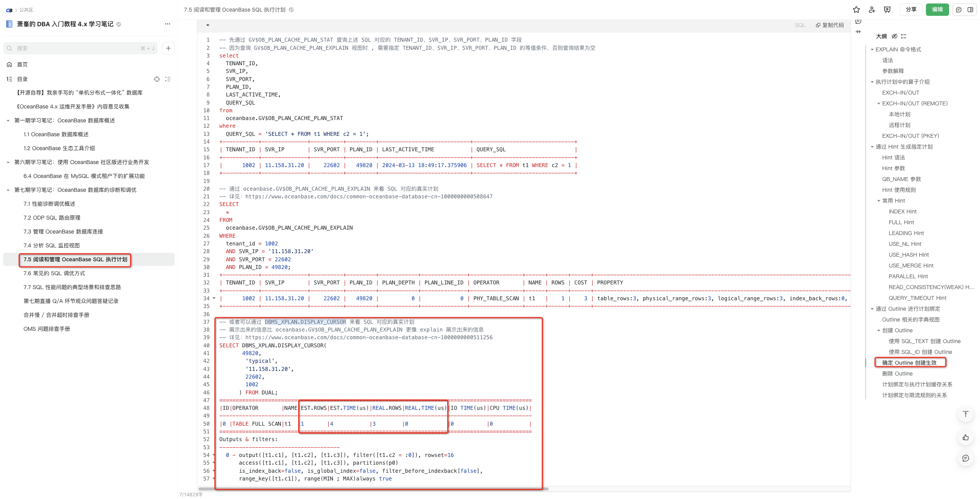Click the green 编辑 edit button
This screenshot has width=980, height=499.
click(938, 10)
